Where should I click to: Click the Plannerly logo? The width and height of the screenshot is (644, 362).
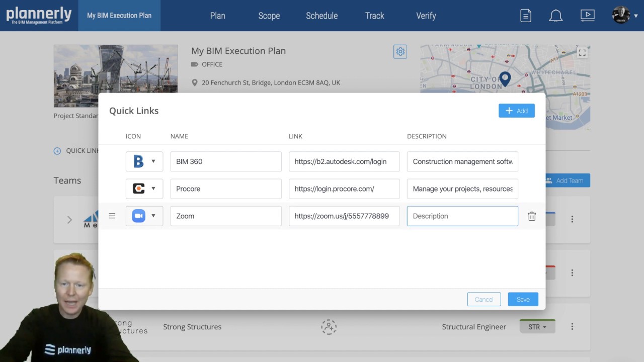pyautogui.click(x=39, y=15)
